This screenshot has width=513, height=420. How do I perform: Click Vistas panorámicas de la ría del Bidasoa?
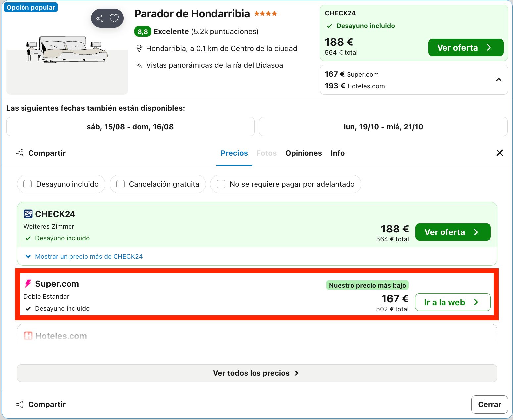[x=214, y=65]
